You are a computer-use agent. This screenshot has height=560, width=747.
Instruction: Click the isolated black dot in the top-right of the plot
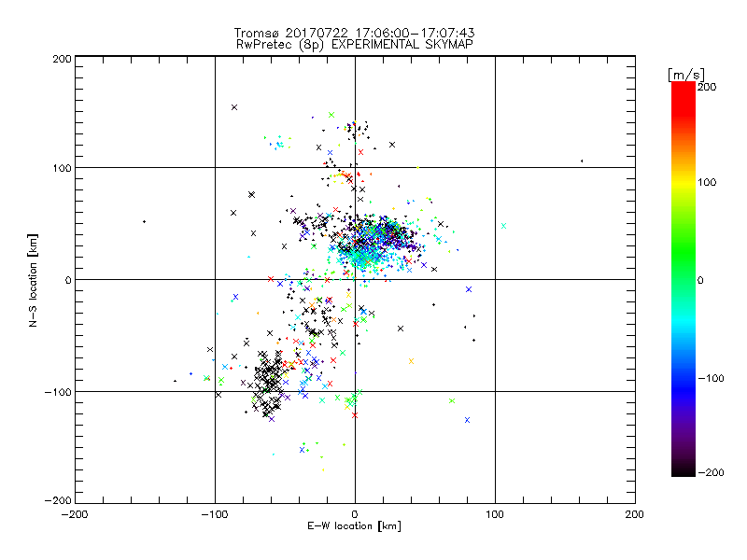[x=582, y=161]
